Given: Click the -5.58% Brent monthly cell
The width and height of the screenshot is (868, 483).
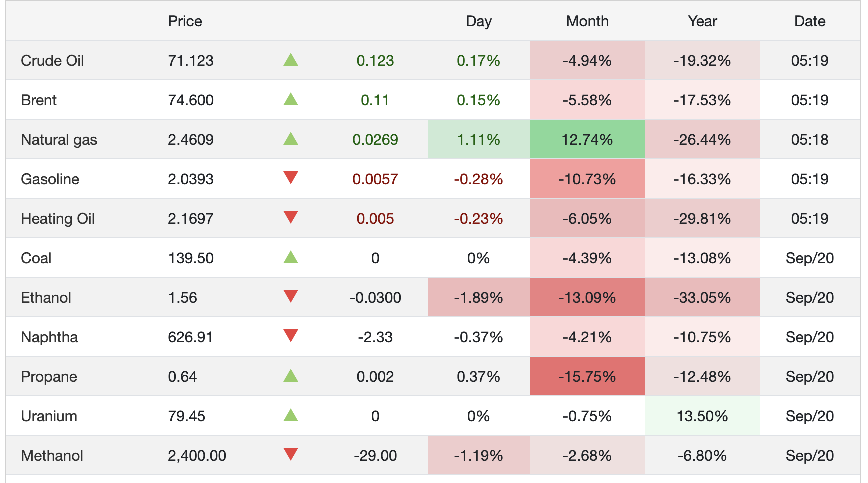Looking at the screenshot, I should pos(587,100).
